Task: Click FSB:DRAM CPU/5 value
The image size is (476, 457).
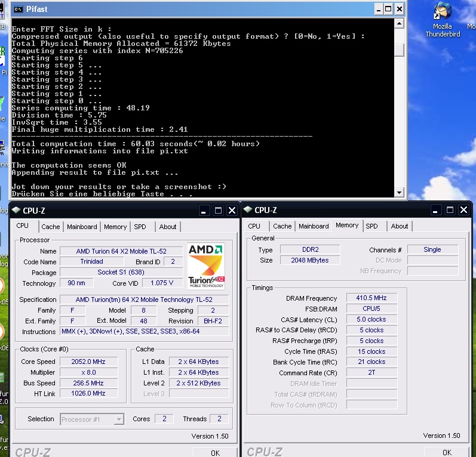Action: 371,308
